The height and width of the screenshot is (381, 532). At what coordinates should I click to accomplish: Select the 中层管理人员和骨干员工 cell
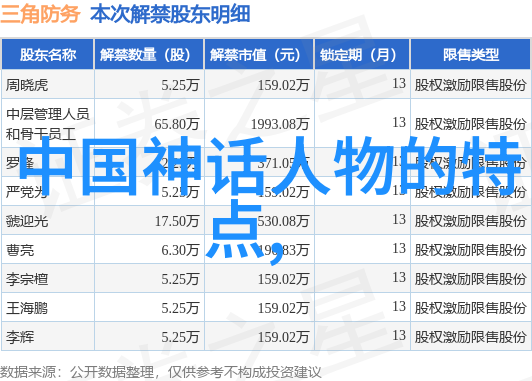48,124
